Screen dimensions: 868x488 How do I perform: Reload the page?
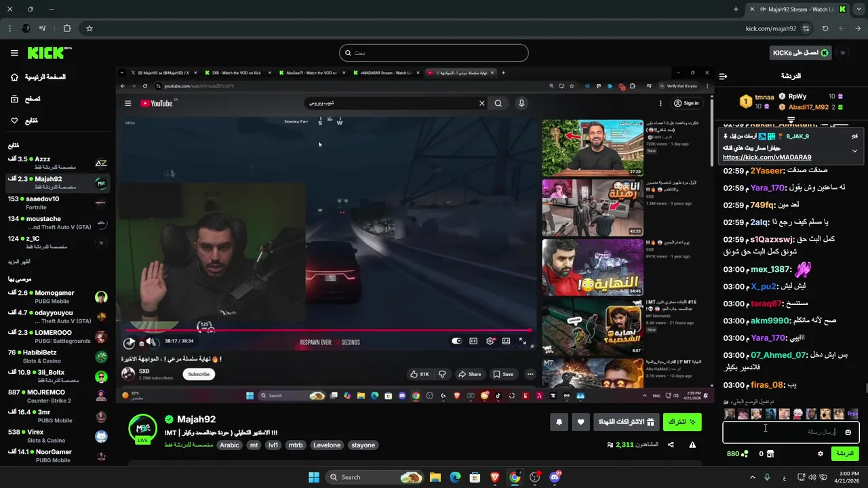pos(825,28)
